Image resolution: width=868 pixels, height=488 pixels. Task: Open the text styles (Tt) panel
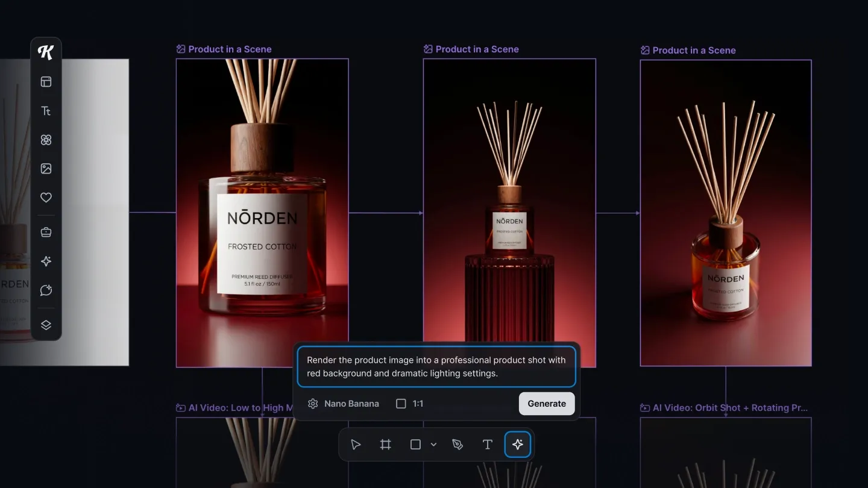[46, 111]
